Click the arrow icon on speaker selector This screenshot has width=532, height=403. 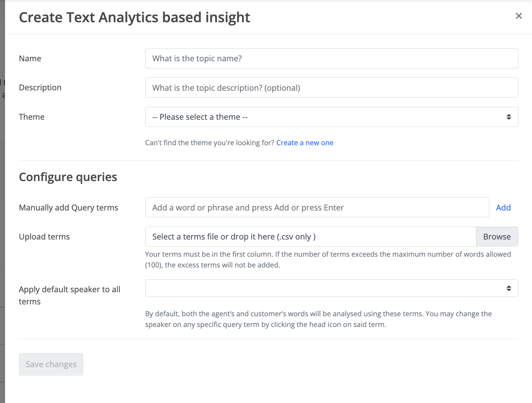[x=509, y=288]
